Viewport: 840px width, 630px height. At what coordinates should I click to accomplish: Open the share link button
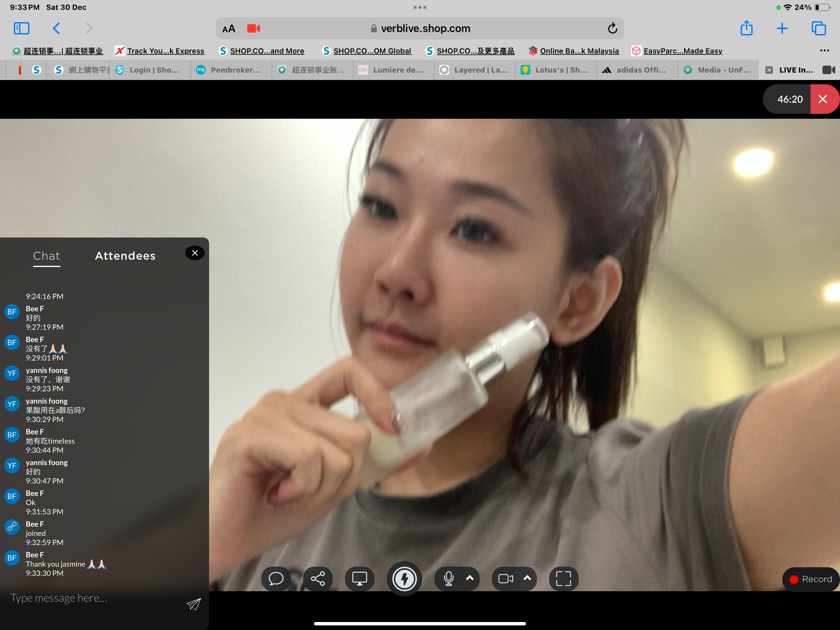click(x=318, y=579)
